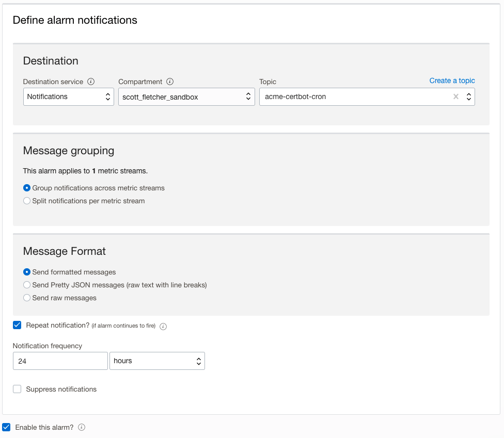The width and height of the screenshot is (504, 438).
Task: Select Group notifications across metric streams
Action: point(27,188)
